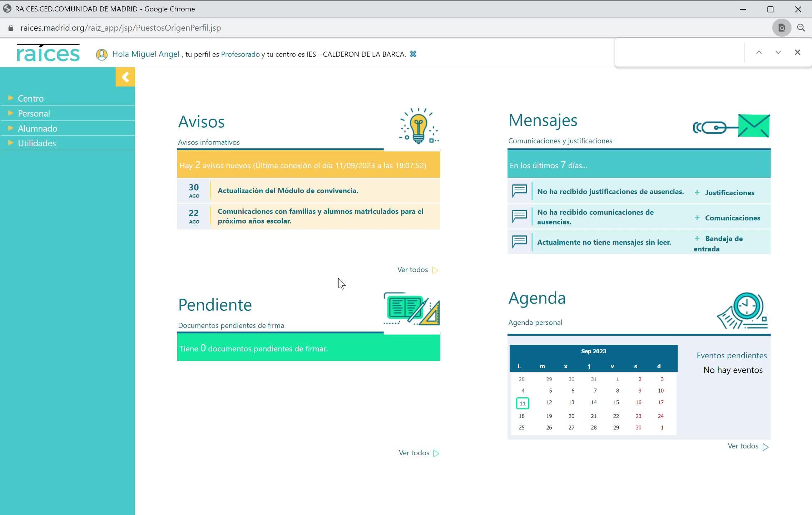
Task: Click the find-bar search input field
Action: pyautogui.click(x=679, y=53)
